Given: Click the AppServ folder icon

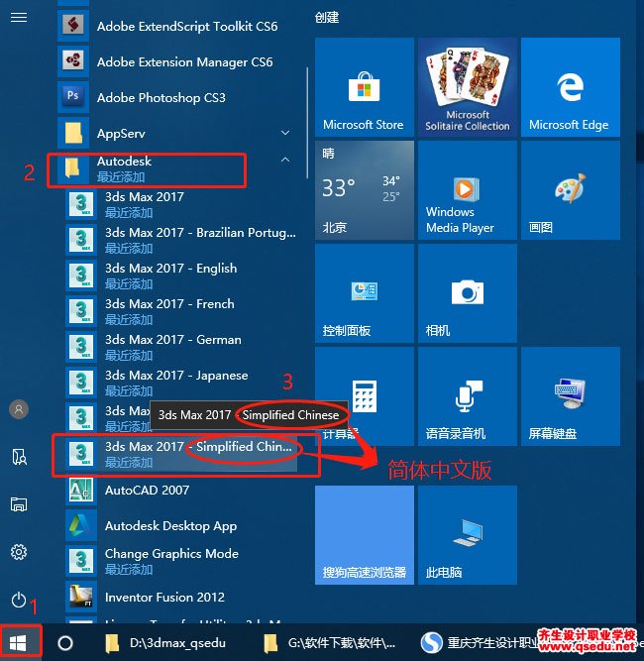Looking at the screenshot, I should click(73, 133).
